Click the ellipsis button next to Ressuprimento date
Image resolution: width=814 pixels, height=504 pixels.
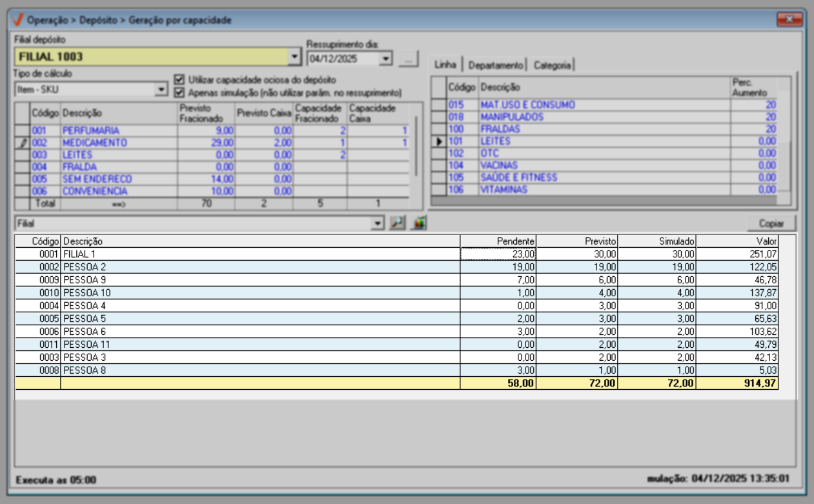408,59
